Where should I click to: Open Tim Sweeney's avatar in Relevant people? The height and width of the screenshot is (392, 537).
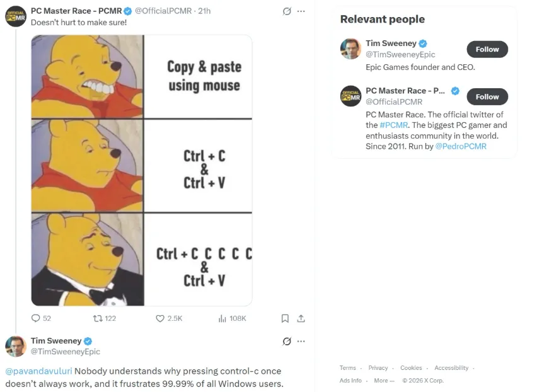point(350,49)
